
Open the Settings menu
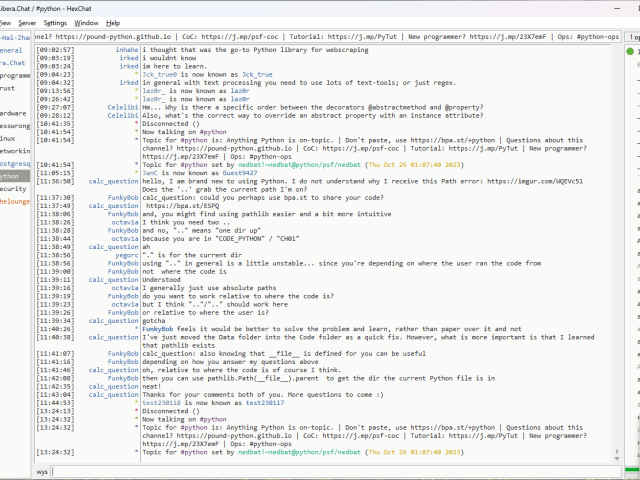point(56,22)
